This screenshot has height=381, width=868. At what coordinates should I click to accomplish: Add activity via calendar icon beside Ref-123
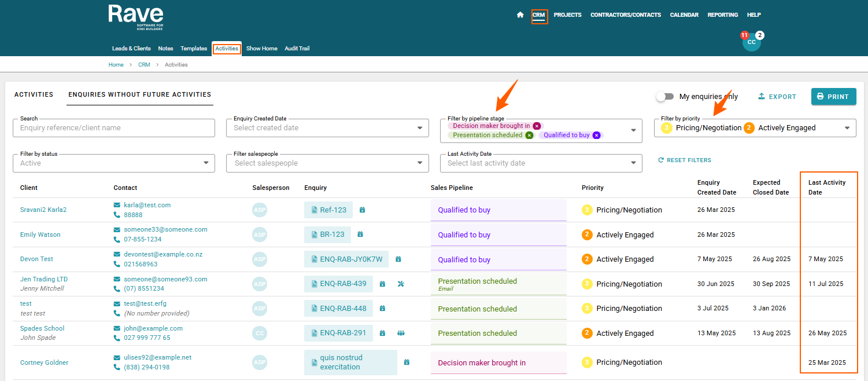[x=362, y=210]
